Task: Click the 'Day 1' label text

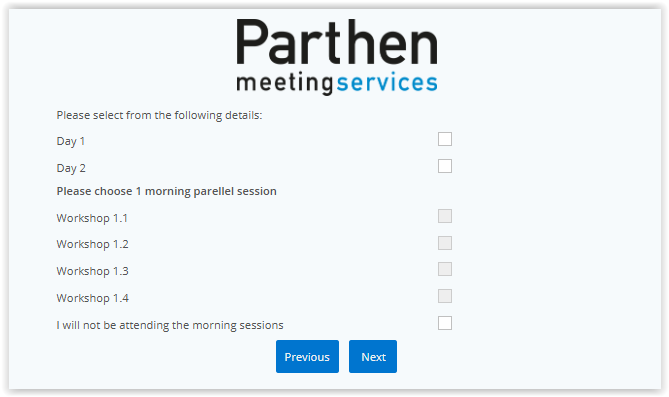Action: (x=71, y=141)
